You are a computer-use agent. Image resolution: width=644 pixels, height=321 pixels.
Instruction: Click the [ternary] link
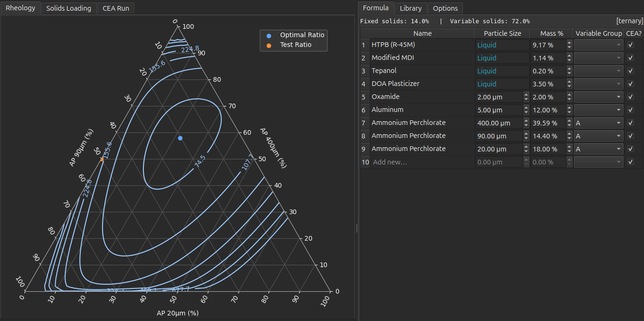click(630, 20)
